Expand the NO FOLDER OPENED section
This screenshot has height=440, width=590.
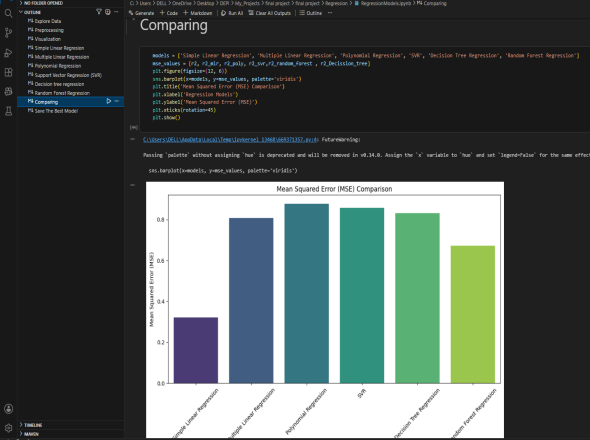tap(41, 3)
